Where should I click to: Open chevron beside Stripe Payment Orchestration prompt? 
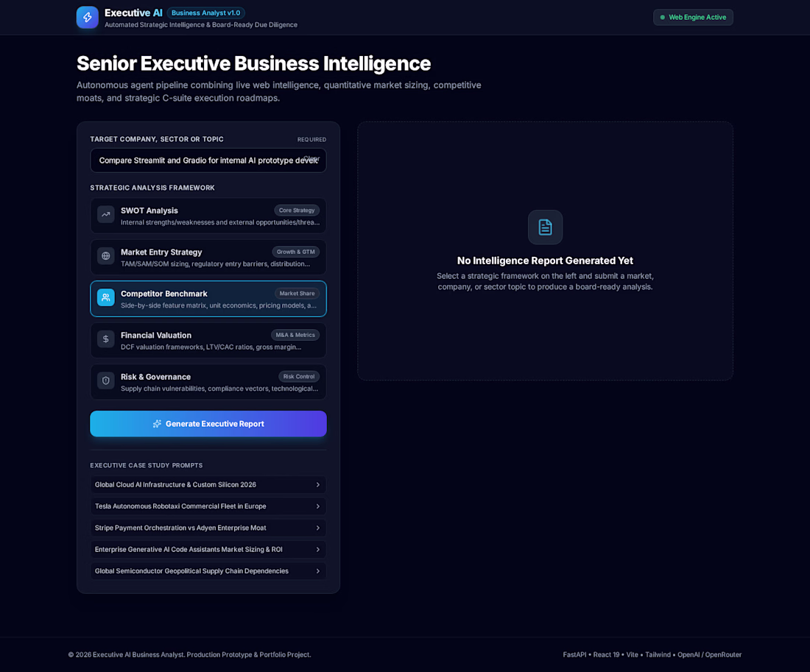(x=317, y=528)
